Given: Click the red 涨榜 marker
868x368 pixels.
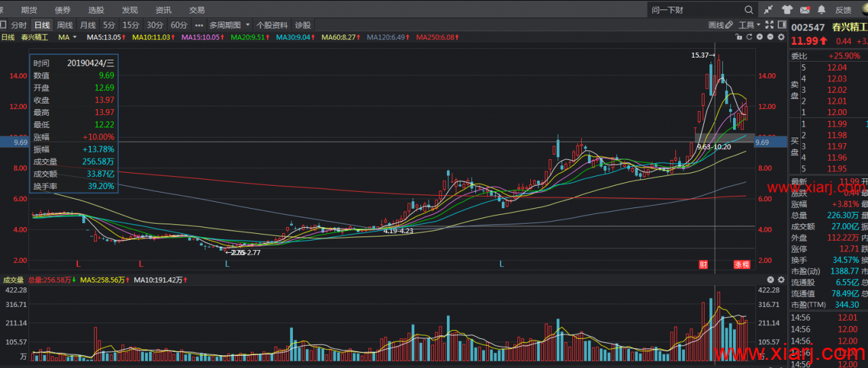Looking at the screenshot, I should pyautogui.click(x=742, y=264).
